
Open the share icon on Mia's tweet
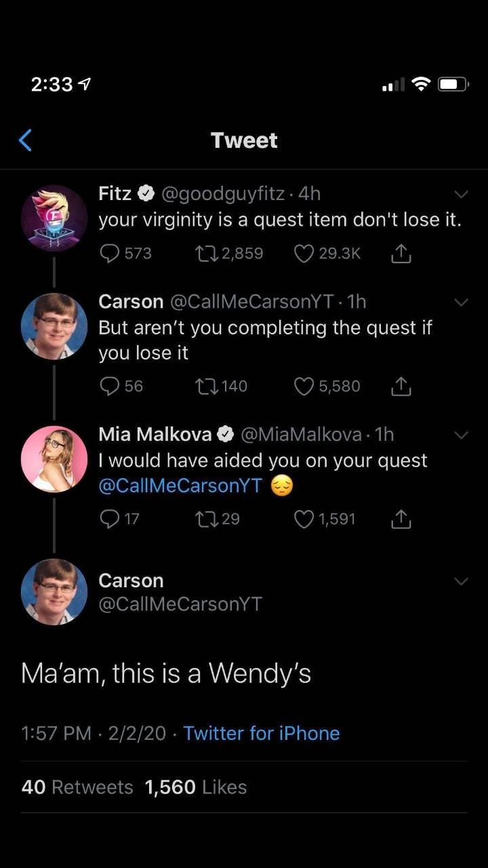coord(401,519)
